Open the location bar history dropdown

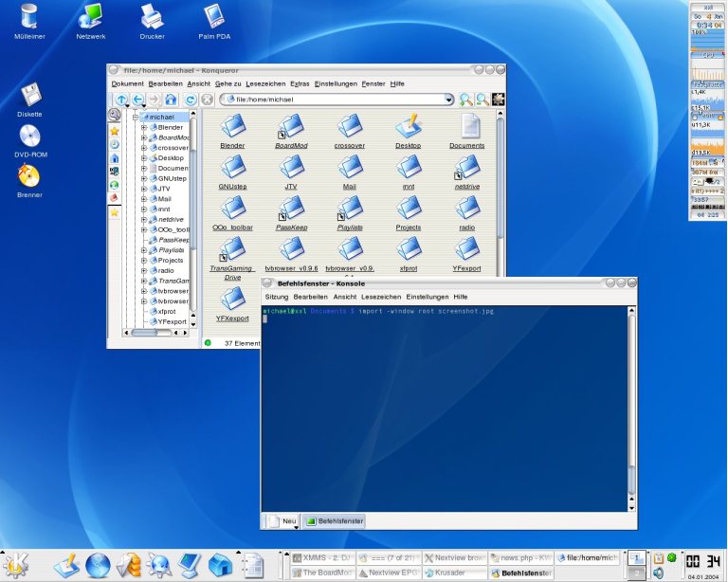pyautogui.click(x=448, y=100)
